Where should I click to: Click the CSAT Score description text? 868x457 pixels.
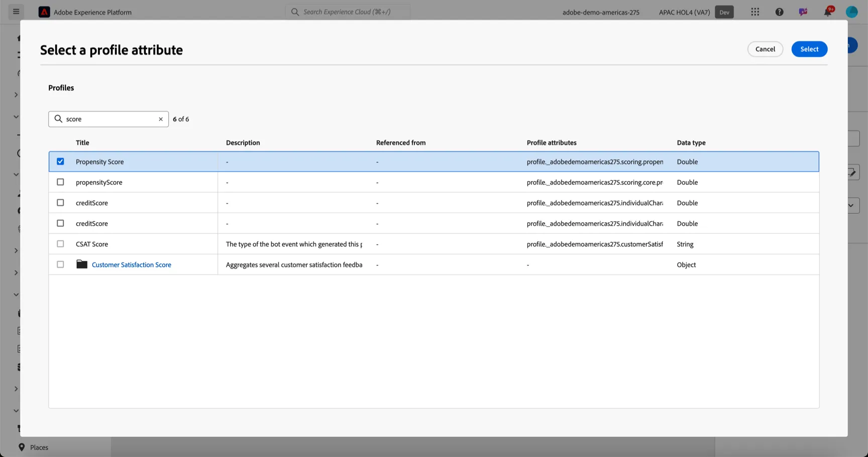[x=294, y=244]
